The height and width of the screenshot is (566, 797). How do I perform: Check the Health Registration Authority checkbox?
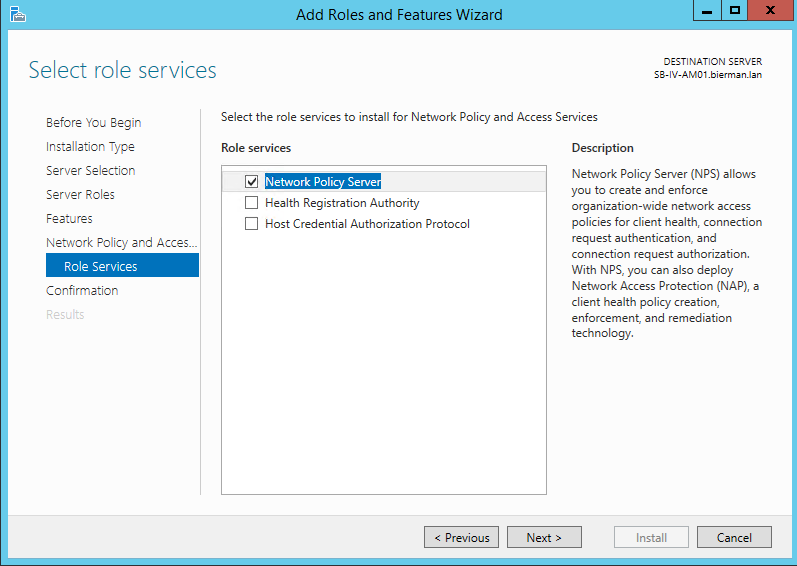[x=251, y=203]
